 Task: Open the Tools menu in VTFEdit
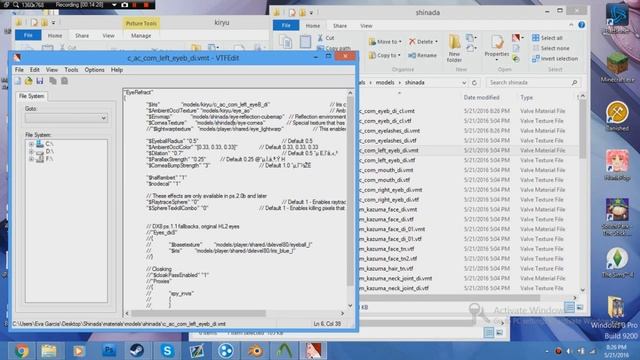(71, 70)
